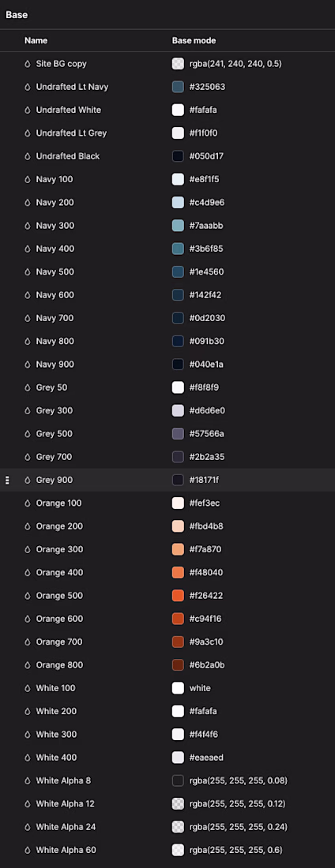Click the droplet icon beside Navy 500

pyautogui.click(x=28, y=271)
